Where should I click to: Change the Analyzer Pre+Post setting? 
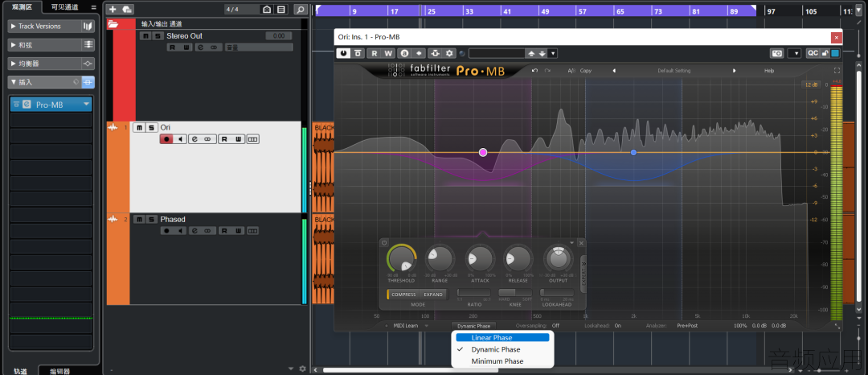pyautogui.click(x=687, y=326)
